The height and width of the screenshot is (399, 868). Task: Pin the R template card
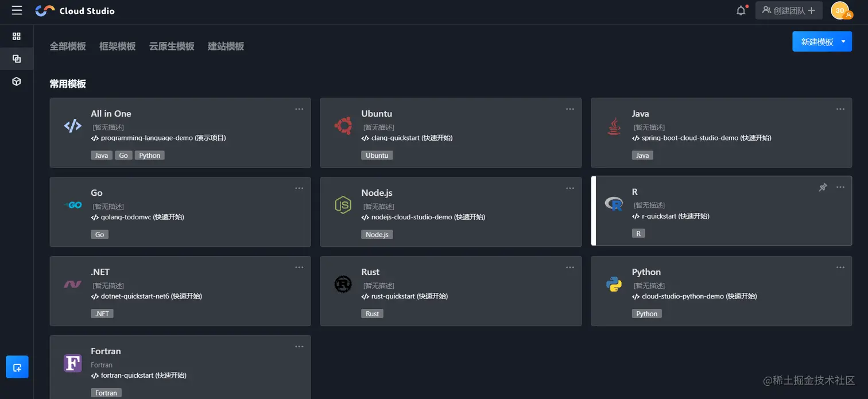[x=823, y=187]
